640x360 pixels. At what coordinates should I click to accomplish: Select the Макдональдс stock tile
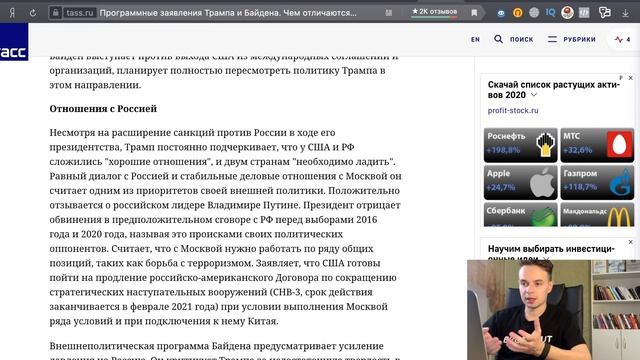coord(597,215)
